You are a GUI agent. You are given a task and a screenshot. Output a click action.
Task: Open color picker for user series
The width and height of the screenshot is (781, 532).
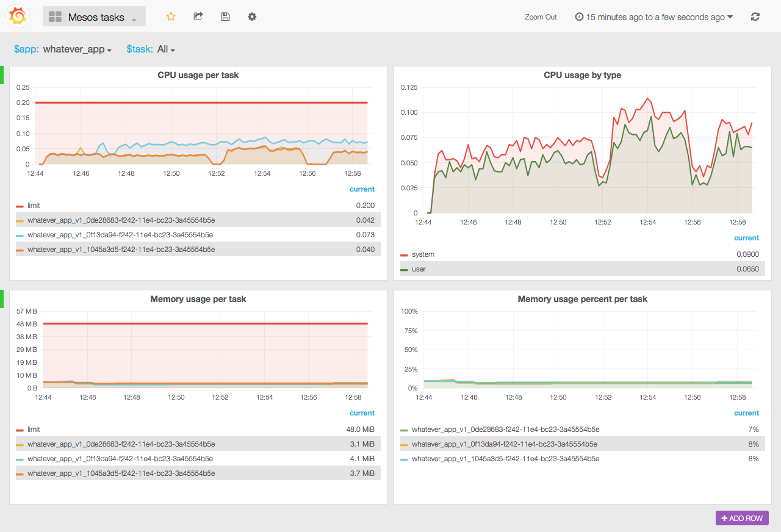404,270
